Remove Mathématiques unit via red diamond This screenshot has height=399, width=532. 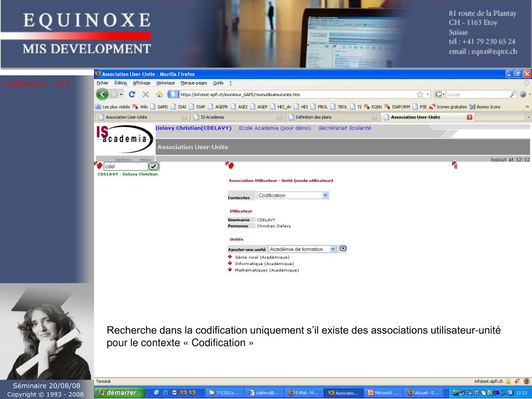coord(230,270)
